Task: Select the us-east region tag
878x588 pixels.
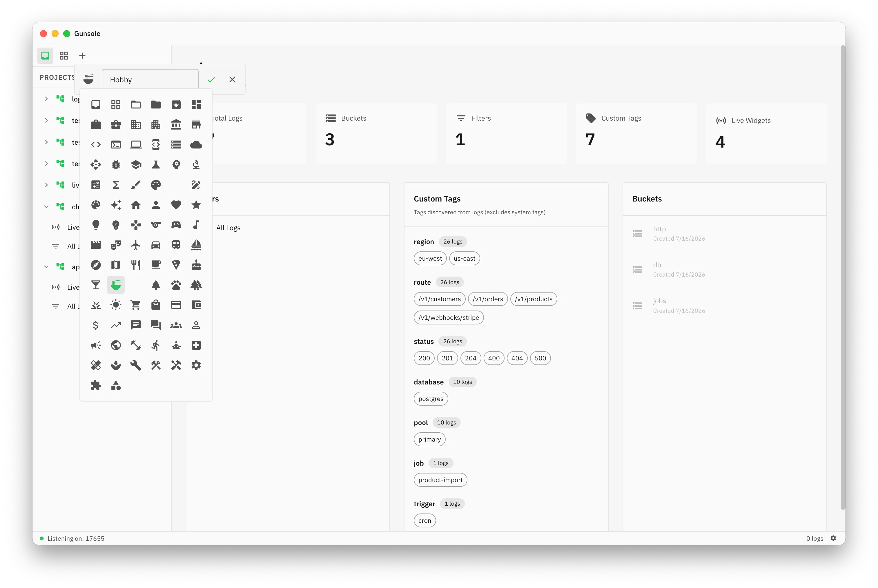Action: coord(464,258)
